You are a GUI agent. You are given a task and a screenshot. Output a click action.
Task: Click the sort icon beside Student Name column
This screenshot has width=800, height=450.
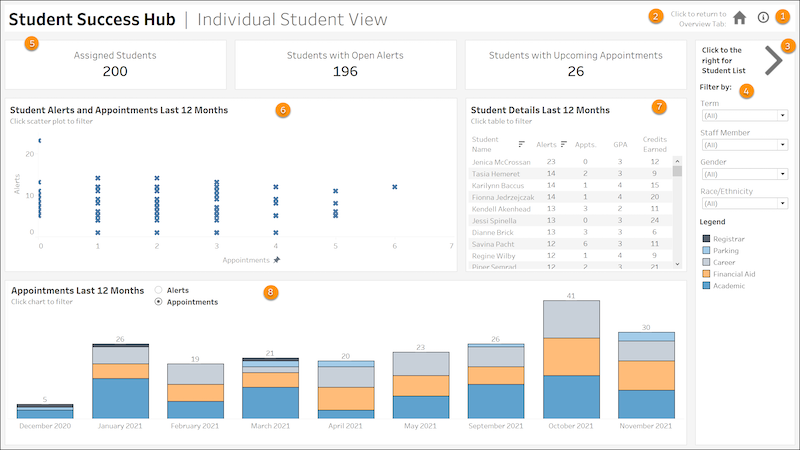(522, 144)
